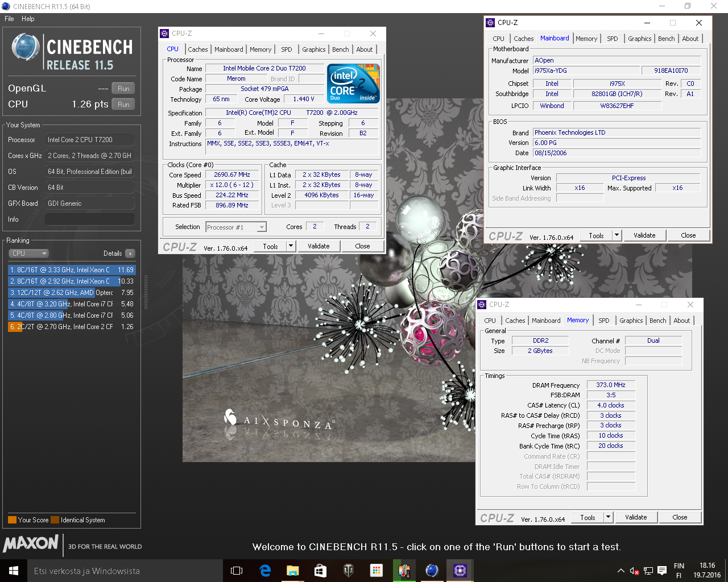Select Bench tab in Memory CPU-Z window
This screenshot has width=728, height=582.
tap(658, 321)
